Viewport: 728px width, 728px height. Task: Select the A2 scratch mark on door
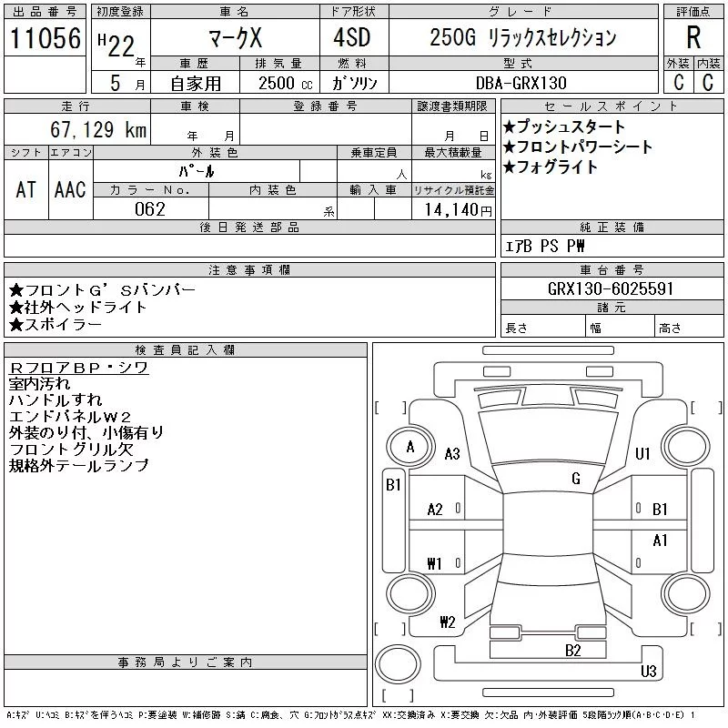click(435, 510)
